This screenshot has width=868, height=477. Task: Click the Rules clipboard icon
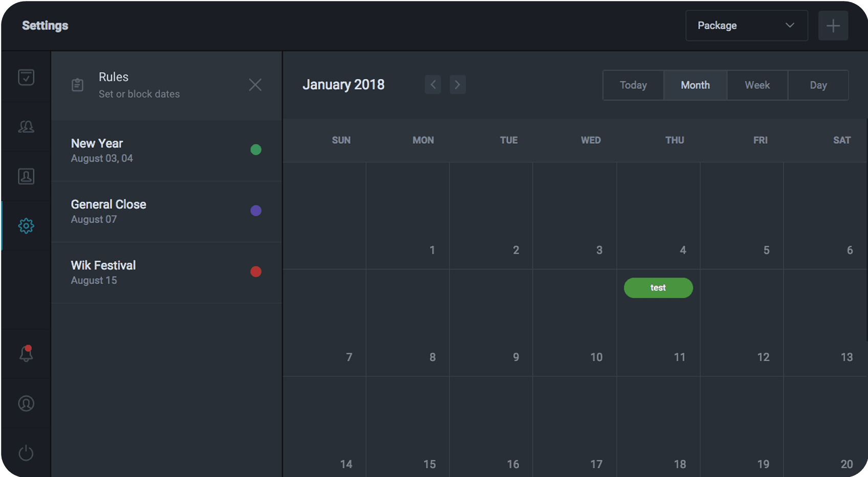77,85
